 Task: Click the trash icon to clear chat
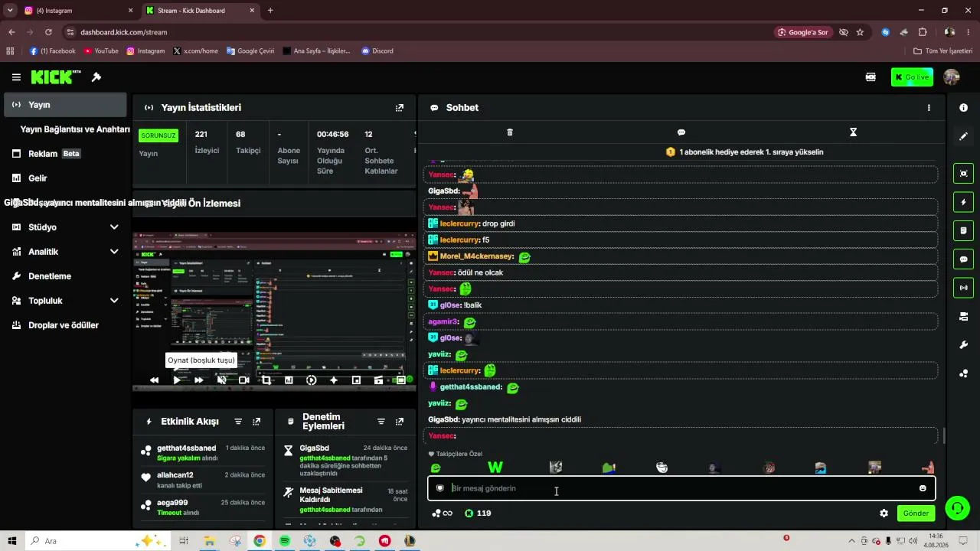(510, 132)
